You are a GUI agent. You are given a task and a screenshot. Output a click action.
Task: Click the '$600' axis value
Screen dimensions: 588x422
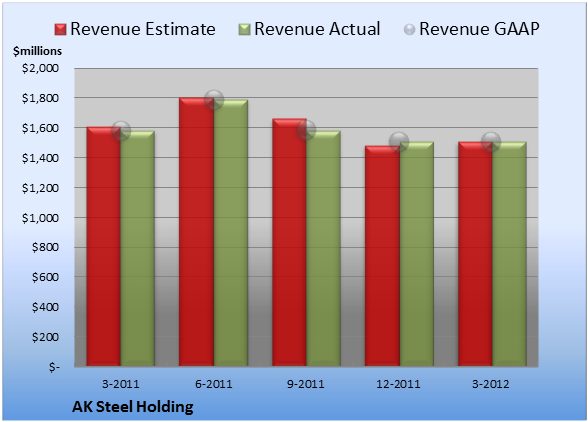coord(45,277)
